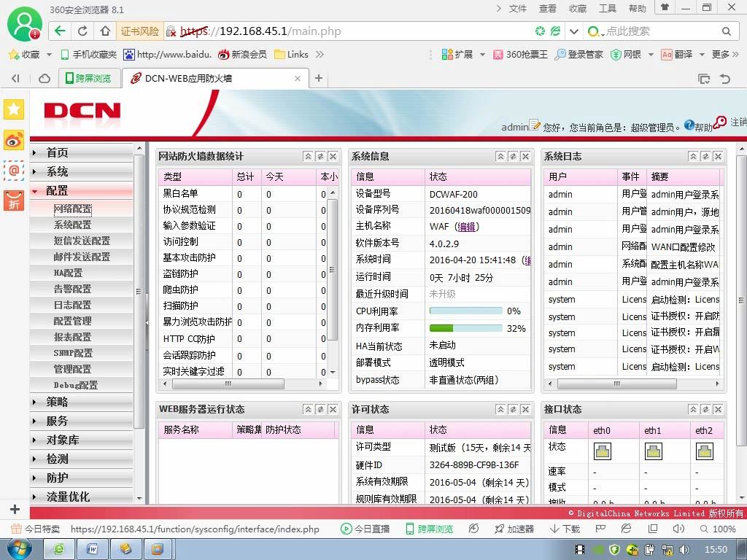The width and height of the screenshot is (747, 560).
Task: Open 邮件发送配置 menu entry
Action: pos(82,257)
